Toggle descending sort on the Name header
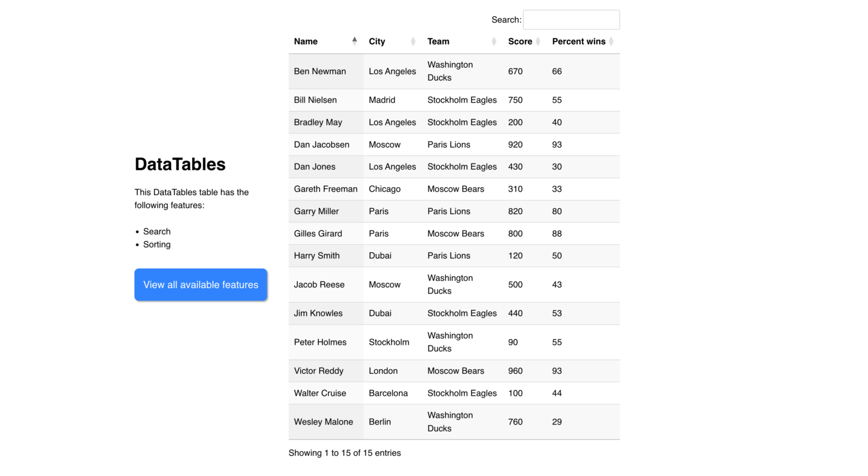This screenshot has height=476, width=868. (306, 41)
